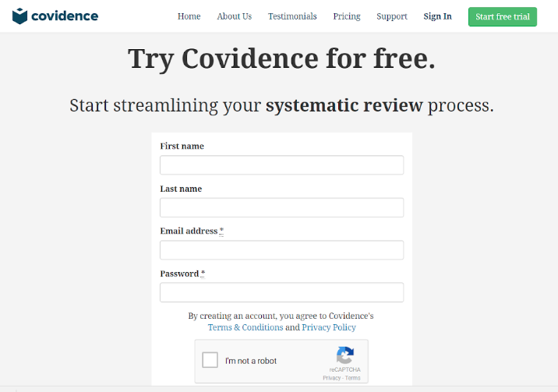Image resolution: width=558 pixels, height=392 pixels.
Task: Open the Home menu item
Action: [x=189, y=16]
